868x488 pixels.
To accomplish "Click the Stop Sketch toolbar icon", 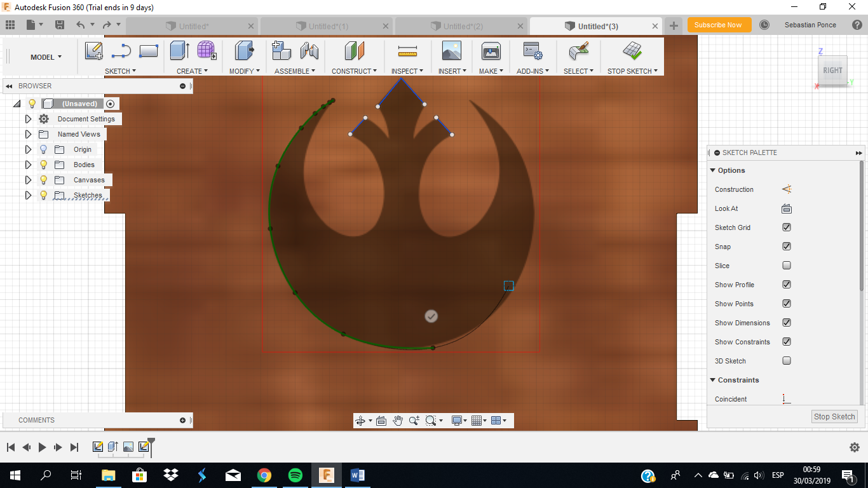I will click(632, 51).
